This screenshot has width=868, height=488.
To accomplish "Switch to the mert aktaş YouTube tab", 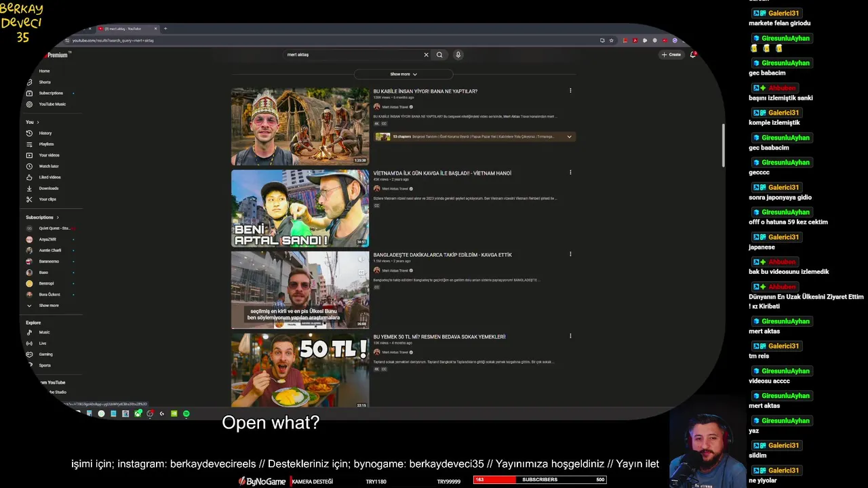I will tap(127, 28).
